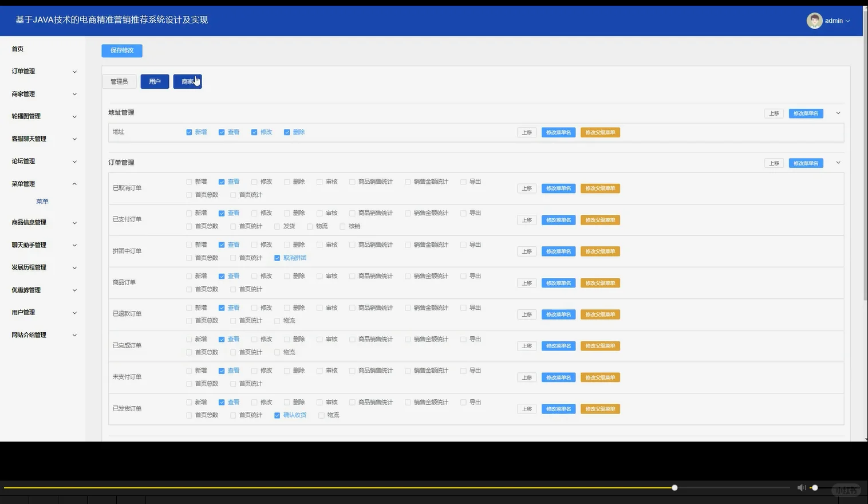Viewport: 868px width, 504px height.
Task: Click the system title 基于JAVA技术的电商精准营销推荐系统设计及实现
Action: tap(112, 20)
